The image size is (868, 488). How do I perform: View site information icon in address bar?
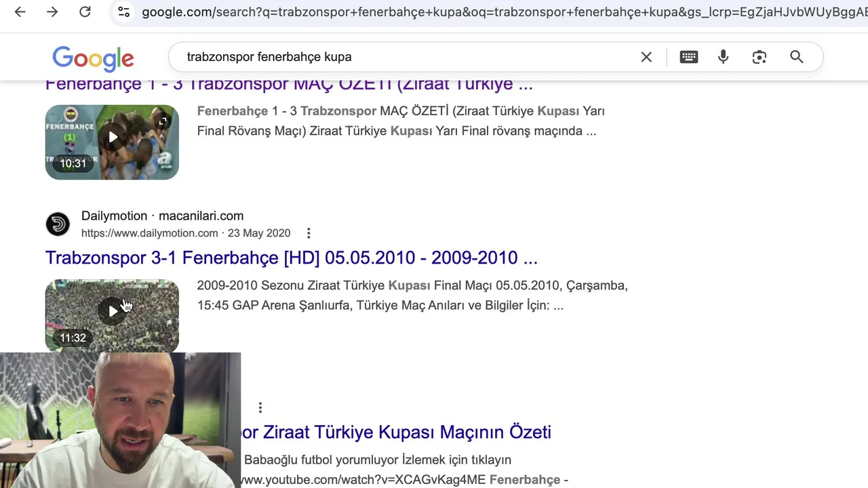(x=123, y=12)
